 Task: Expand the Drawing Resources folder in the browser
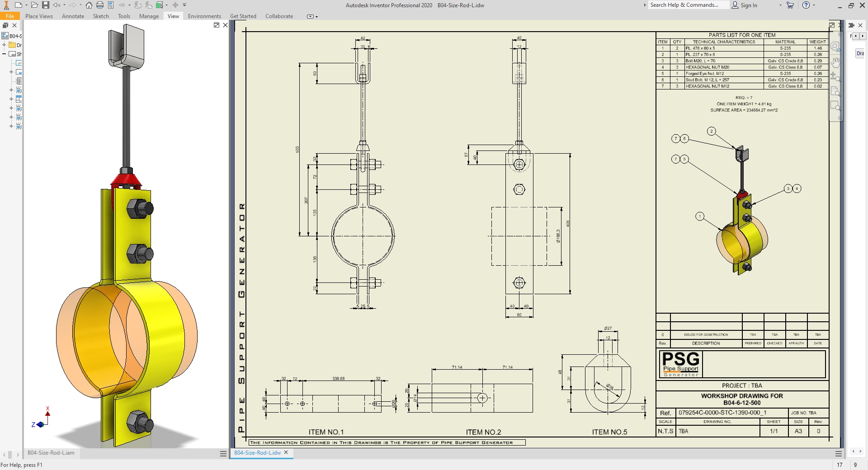(x=4, y=45)
